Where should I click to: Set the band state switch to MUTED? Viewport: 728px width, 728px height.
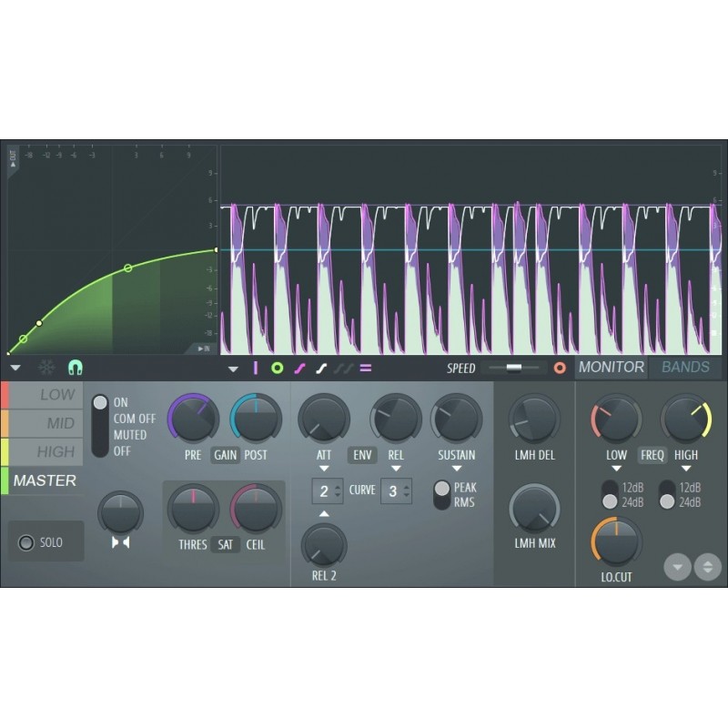tap(103, 432)
